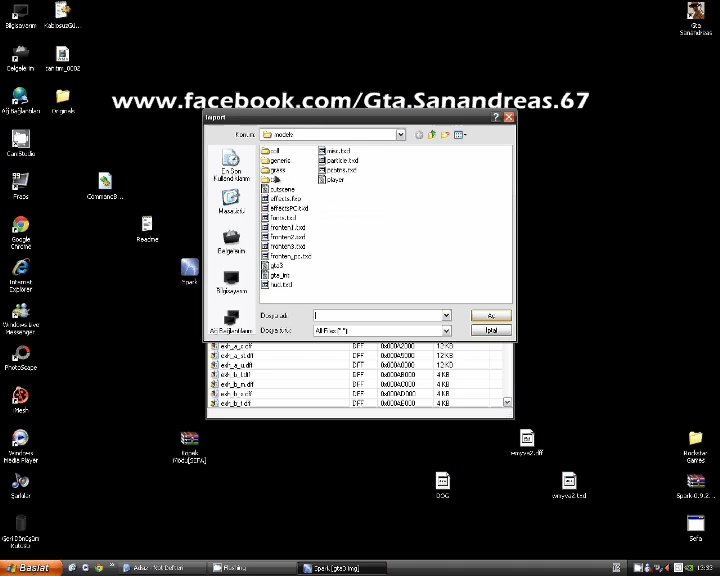This screenshot has width=720, height=576.
Task: Select the fonts.txd file
Action: point(279,218)
